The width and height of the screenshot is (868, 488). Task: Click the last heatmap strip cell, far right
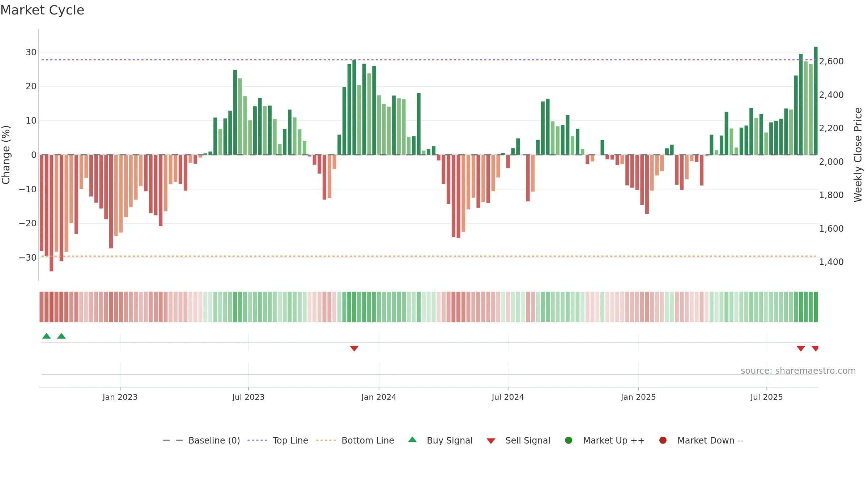point(816,307)
